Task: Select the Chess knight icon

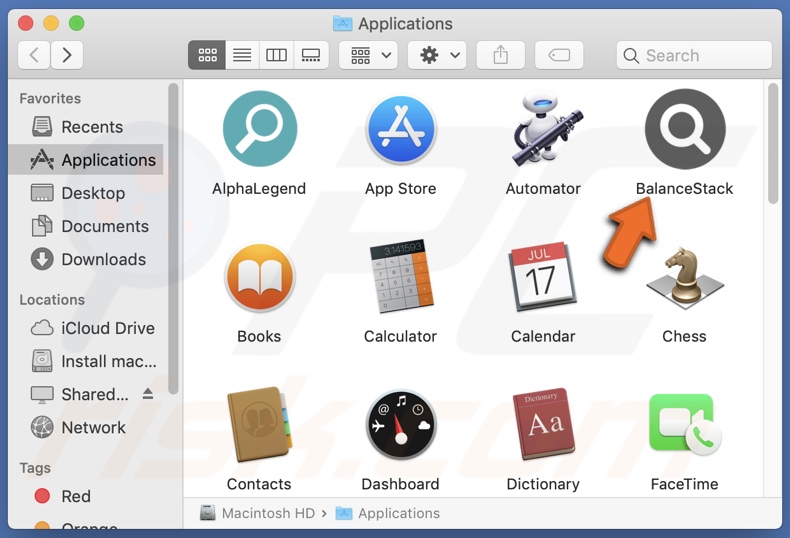Action: point(685,278)
